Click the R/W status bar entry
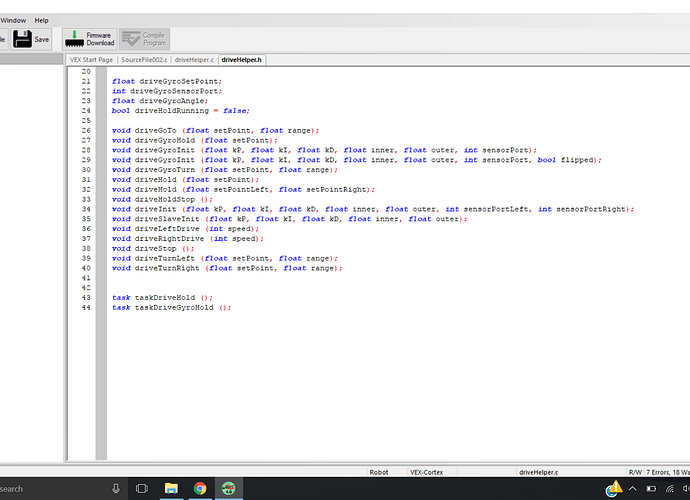Image resolution: width=690 pixels, height=500 pixels. tap(635, 472)
